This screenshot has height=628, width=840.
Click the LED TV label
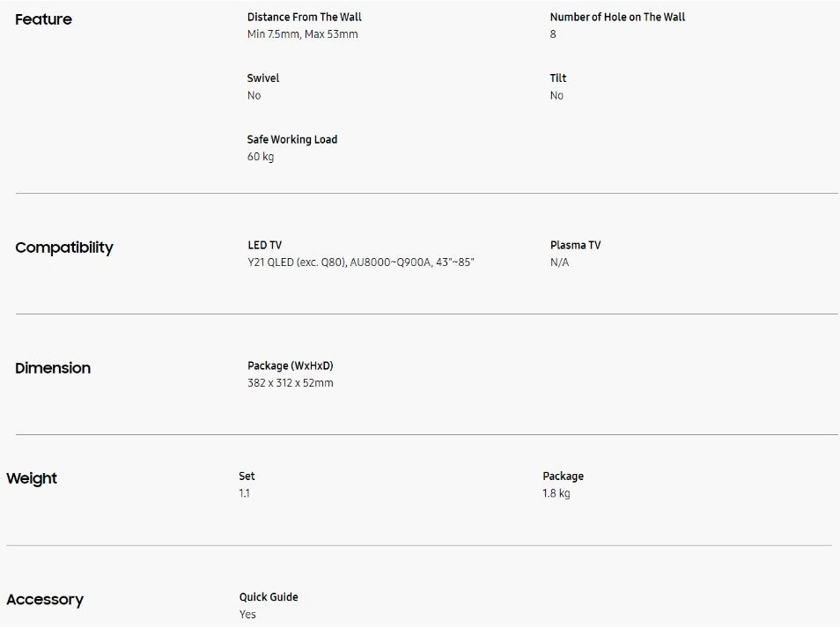click(264, 245)
